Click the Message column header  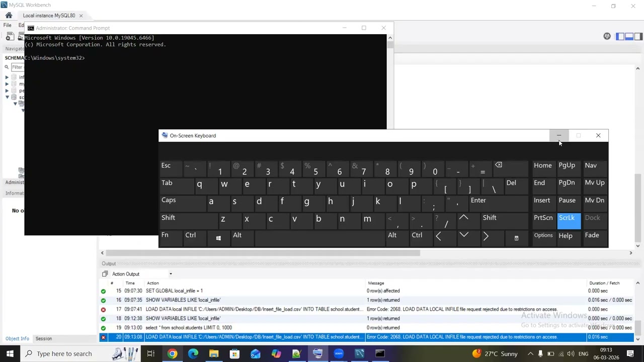(376, 283)
